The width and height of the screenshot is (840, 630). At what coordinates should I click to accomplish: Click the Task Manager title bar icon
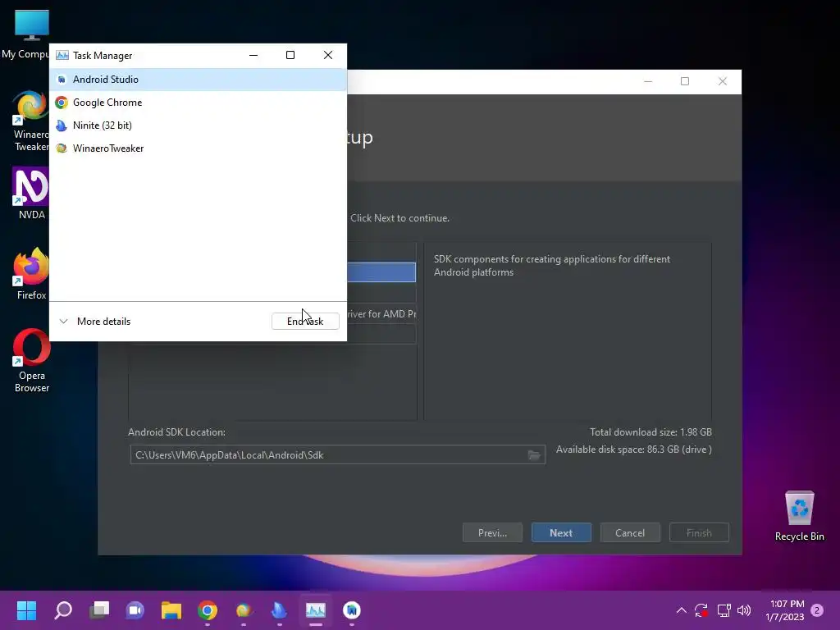pos(62,55)
